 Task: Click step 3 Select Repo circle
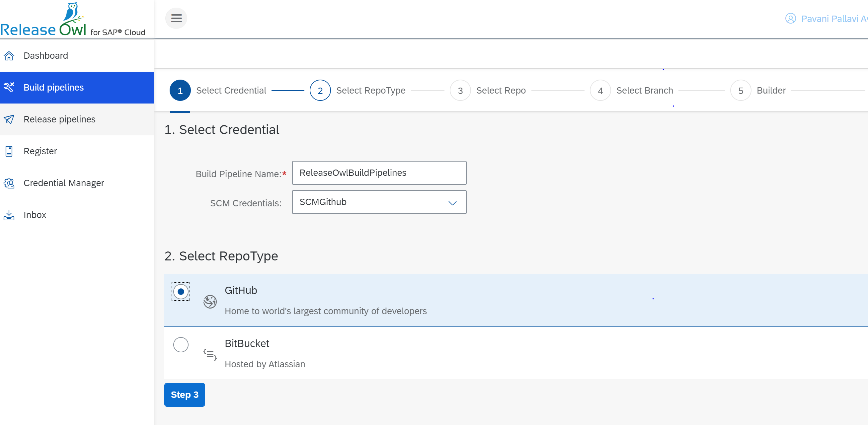point(460,90)
